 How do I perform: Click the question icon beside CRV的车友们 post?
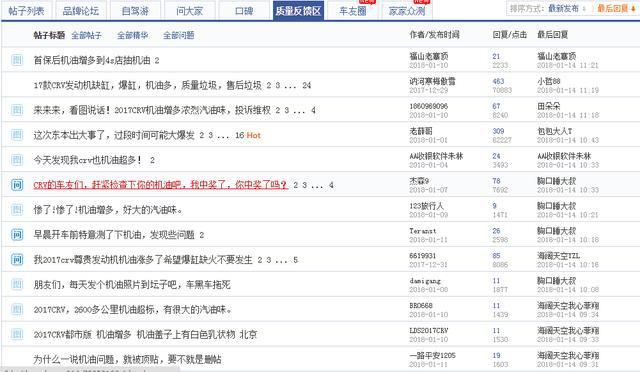tap(17, 185)
